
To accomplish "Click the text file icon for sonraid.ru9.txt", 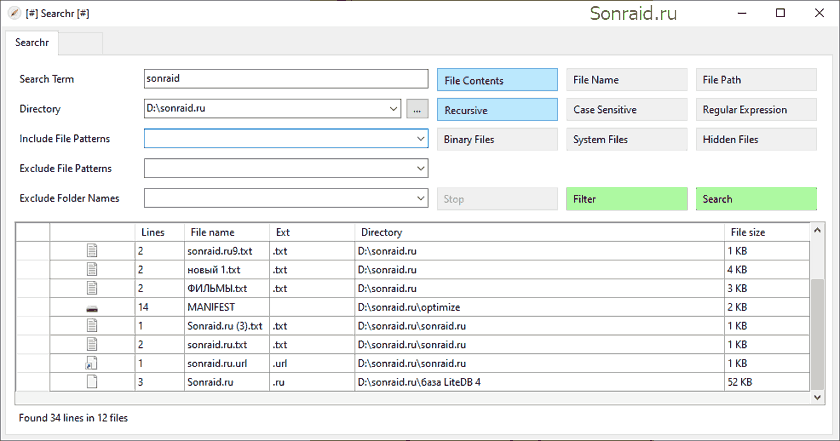I will coord(92,250).
